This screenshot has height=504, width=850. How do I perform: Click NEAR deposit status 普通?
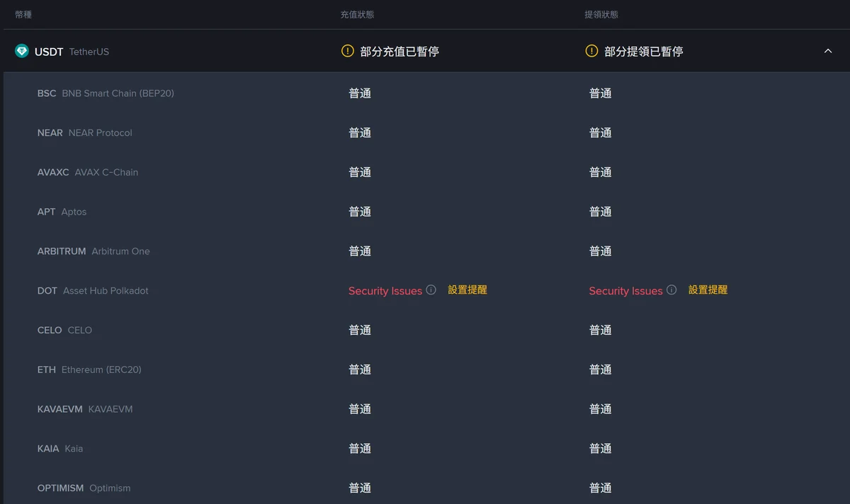pos(360,133)
